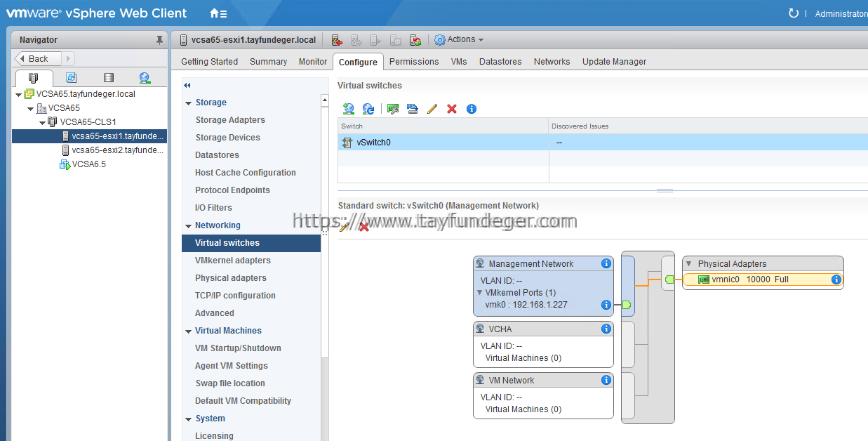Screen dimensions: 868x441
Task: Sort by the Switch column header
Action: 443,126
